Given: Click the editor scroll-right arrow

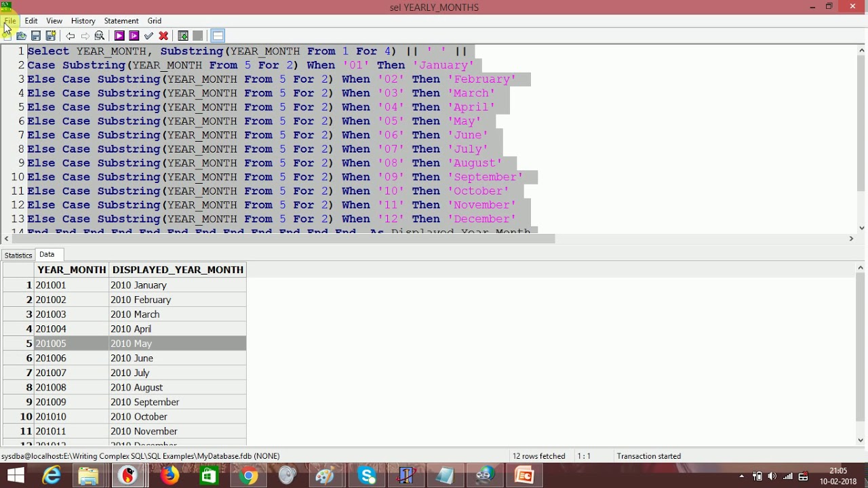Looking at the screenshot, I should [851, 238].
